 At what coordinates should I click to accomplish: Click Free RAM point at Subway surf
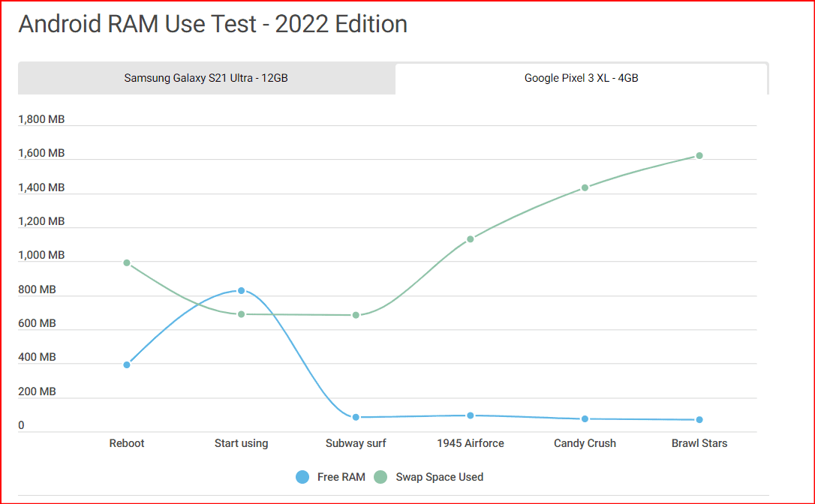click(x=356, y=417)
